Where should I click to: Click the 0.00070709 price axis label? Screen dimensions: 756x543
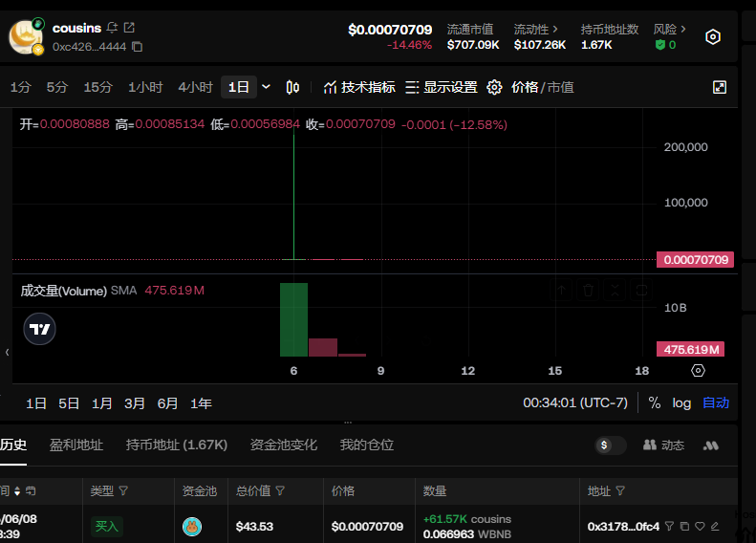click(695, 260)
